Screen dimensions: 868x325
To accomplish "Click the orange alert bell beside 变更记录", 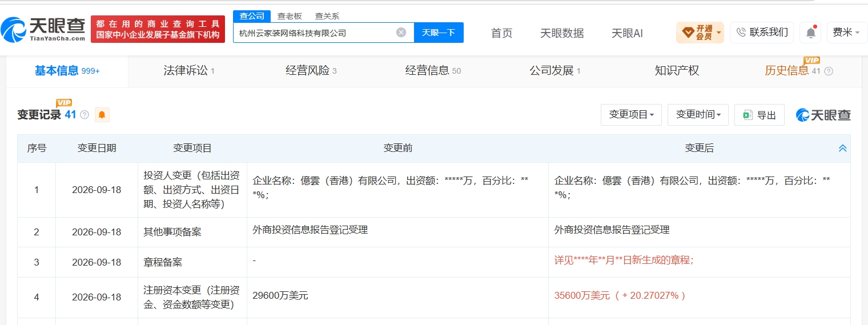I will pyautogui.click(x=102, y=115).
